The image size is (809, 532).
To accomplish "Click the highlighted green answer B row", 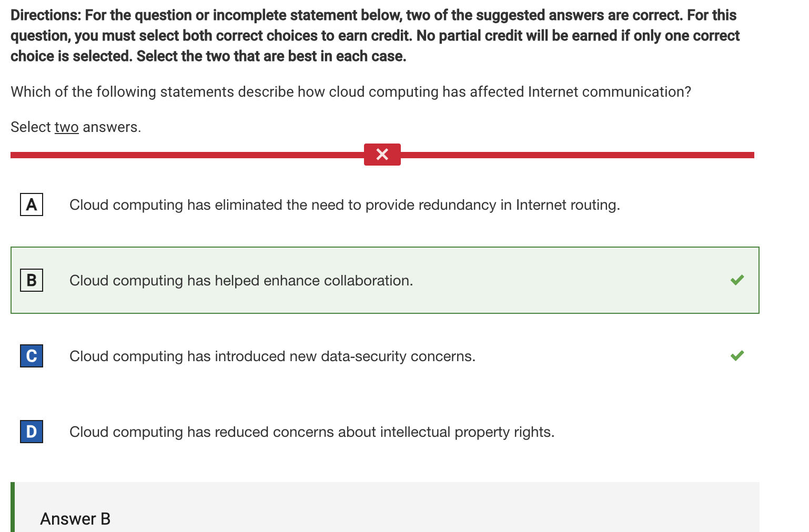I will pyautogui.click(x=385, y=280).
